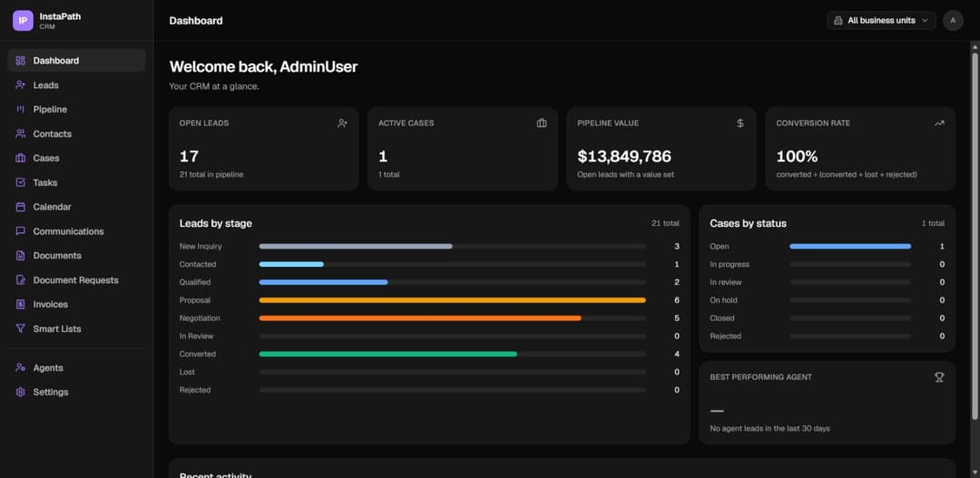Go to Agents label
Screen dimensions: 980x478
[48, 368]
